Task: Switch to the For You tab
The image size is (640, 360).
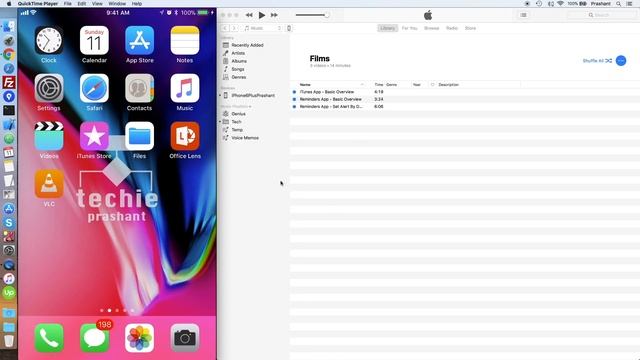Action: pos(409,28)
